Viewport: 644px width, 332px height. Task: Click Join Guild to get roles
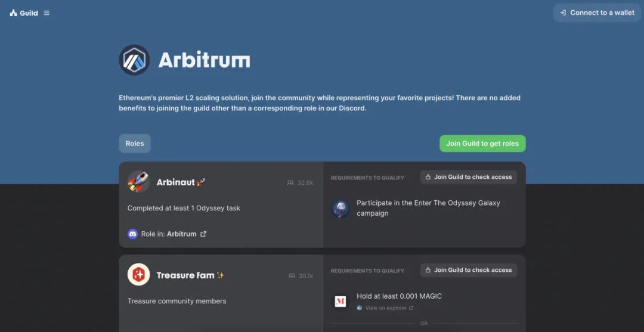482,144
